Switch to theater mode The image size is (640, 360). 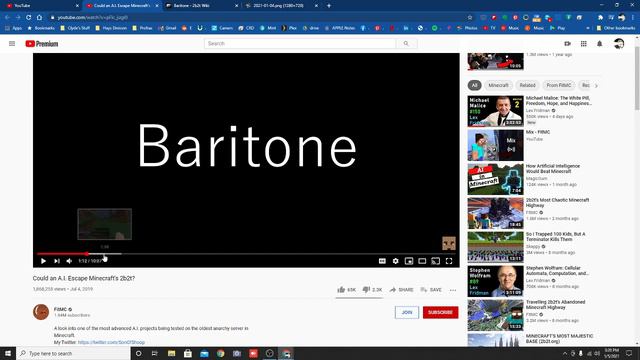422,261
